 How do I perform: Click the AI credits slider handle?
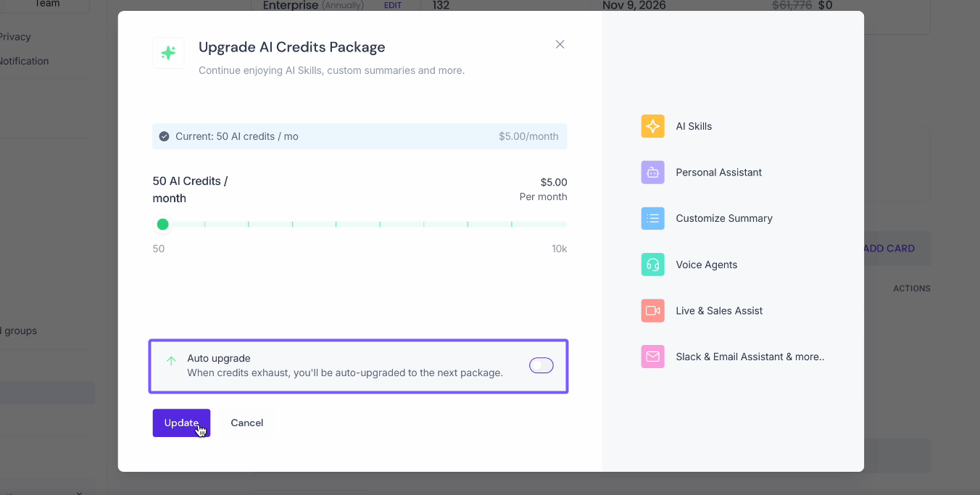tap(163, 225)
